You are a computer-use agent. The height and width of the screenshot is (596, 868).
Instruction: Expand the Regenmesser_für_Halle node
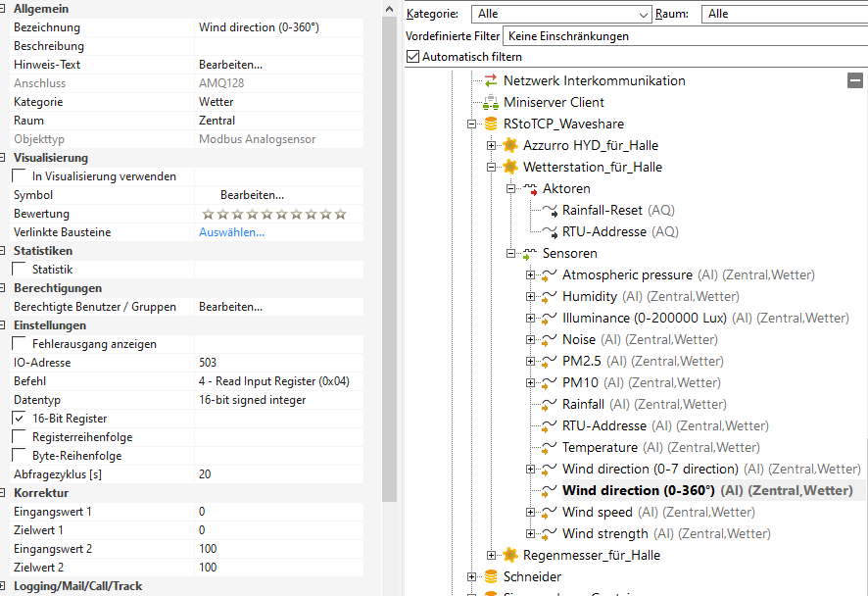[491, 555]
